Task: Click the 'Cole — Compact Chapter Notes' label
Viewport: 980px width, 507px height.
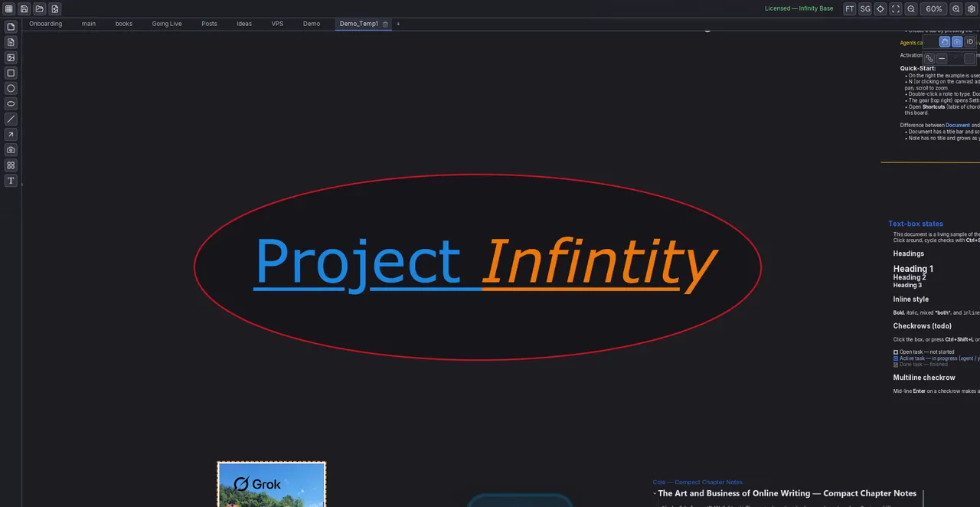Action: [697, 482]
